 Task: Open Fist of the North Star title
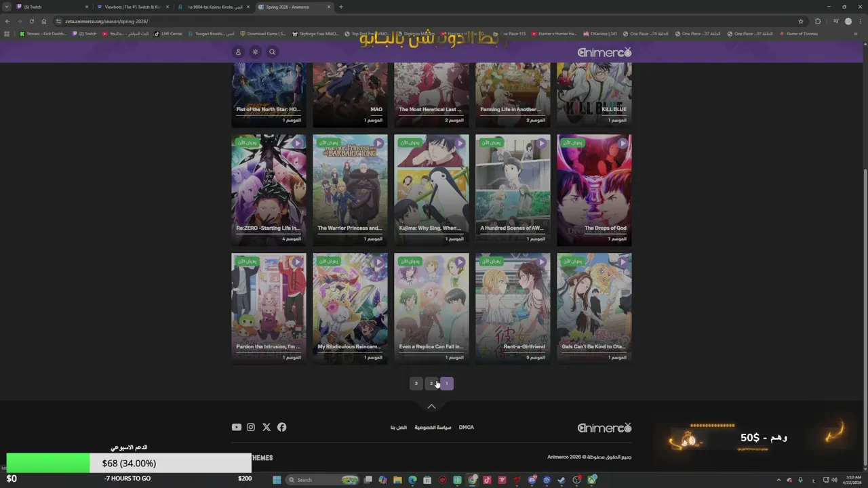point(269,109)
